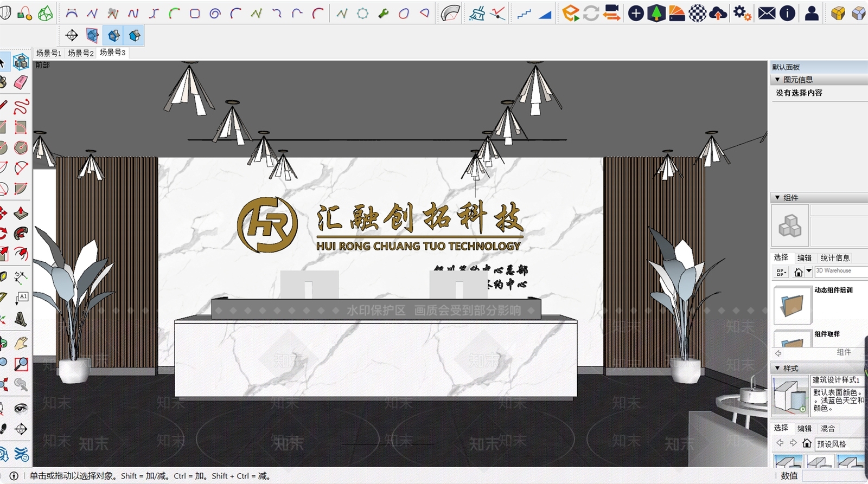Select the eye Look Around tool
This screenshot has height=484, width=868.
21,408
